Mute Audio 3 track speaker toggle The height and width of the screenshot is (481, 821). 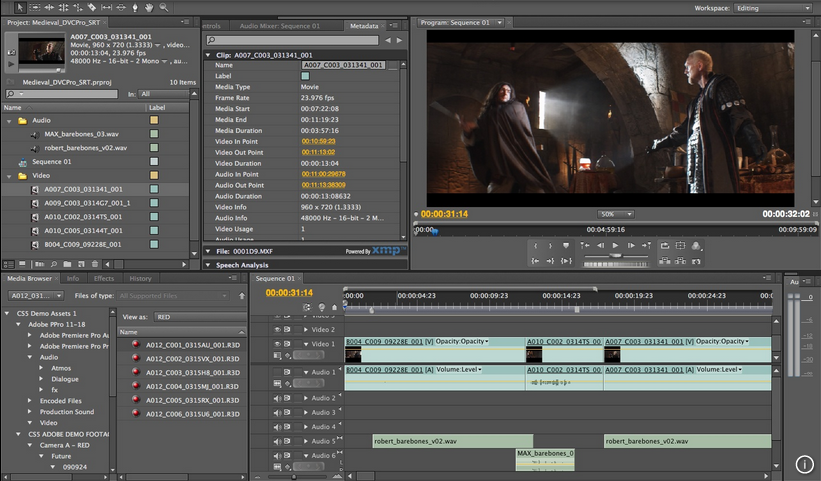point(277,412)
